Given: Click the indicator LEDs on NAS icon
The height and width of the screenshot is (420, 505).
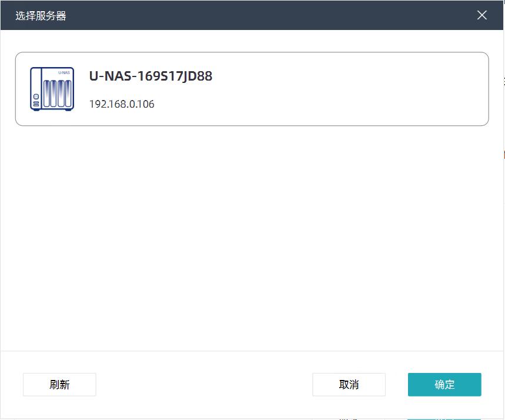Looking at the screenshot, I should click(x=36, y=104).
